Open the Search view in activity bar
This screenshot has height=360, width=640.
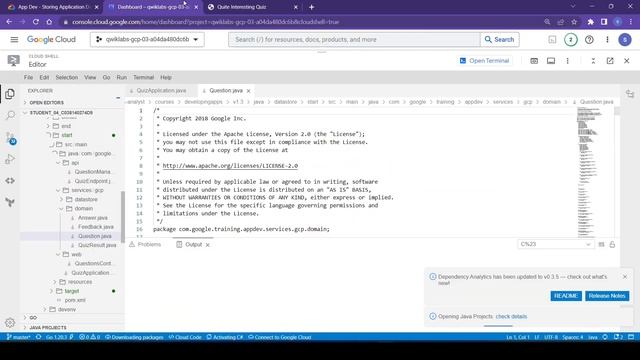click(10, 116)
